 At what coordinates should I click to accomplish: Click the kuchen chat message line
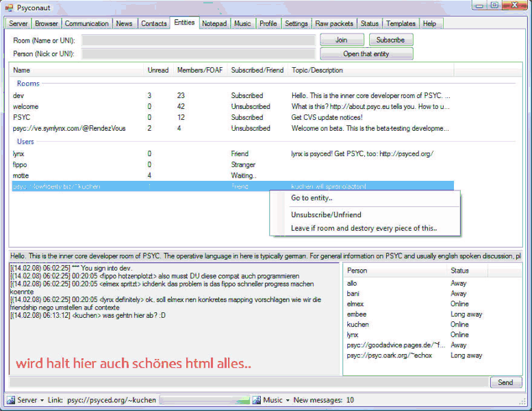coord(88,316)
